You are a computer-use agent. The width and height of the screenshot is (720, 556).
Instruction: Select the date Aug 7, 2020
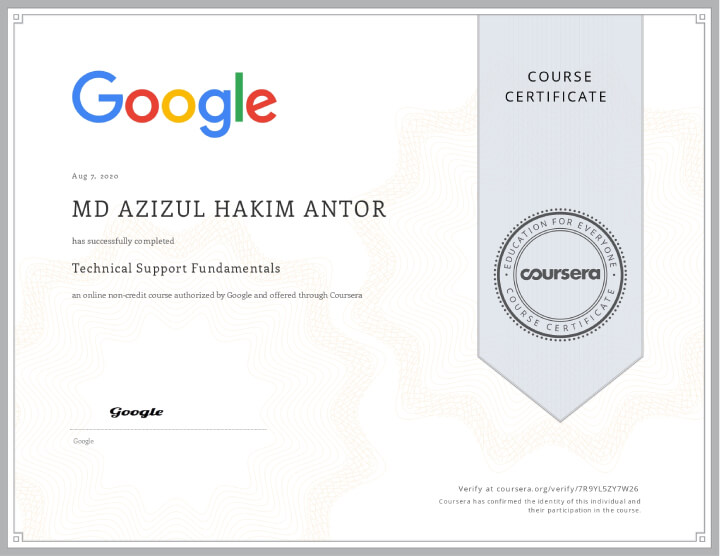(95, 176)
